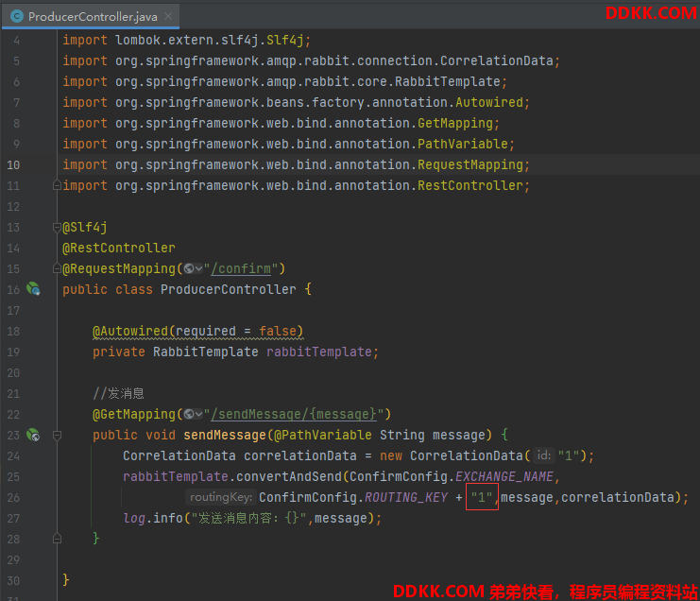Select the ProducerController.java editor tab
The width and height of the screenshot is (700, 601).
click(91, 16)
